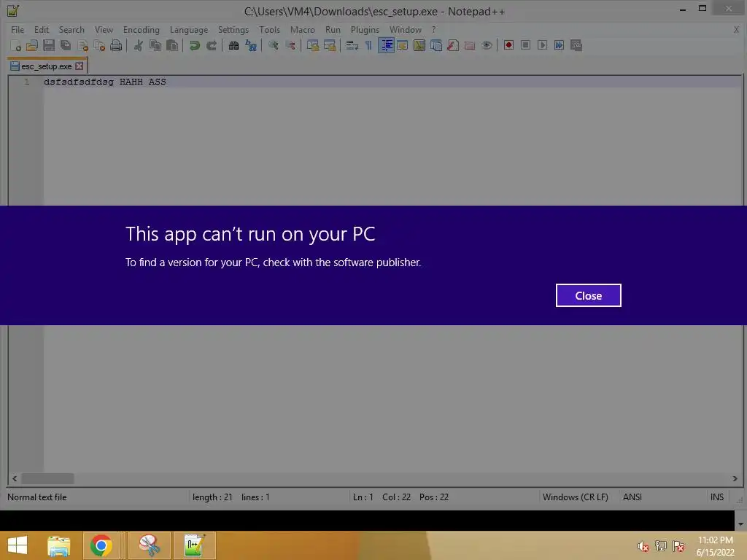Toggle Word wrap icon
The image size is (747, 560).
pos(352,45)
